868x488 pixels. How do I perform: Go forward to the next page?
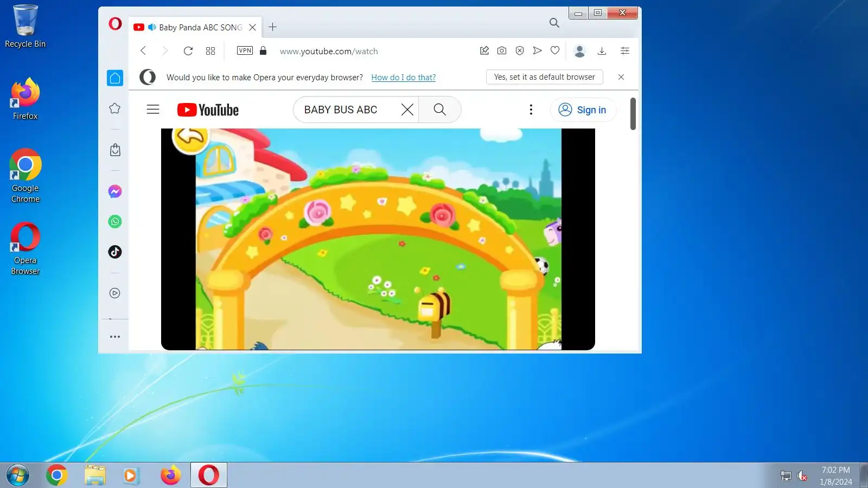pyautogui.click(x=165, y=51)
